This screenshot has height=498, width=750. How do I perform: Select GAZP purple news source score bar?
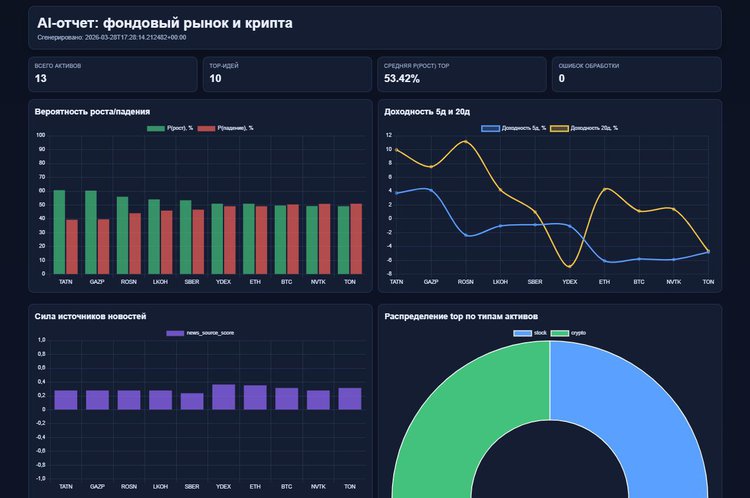point(97,400)
